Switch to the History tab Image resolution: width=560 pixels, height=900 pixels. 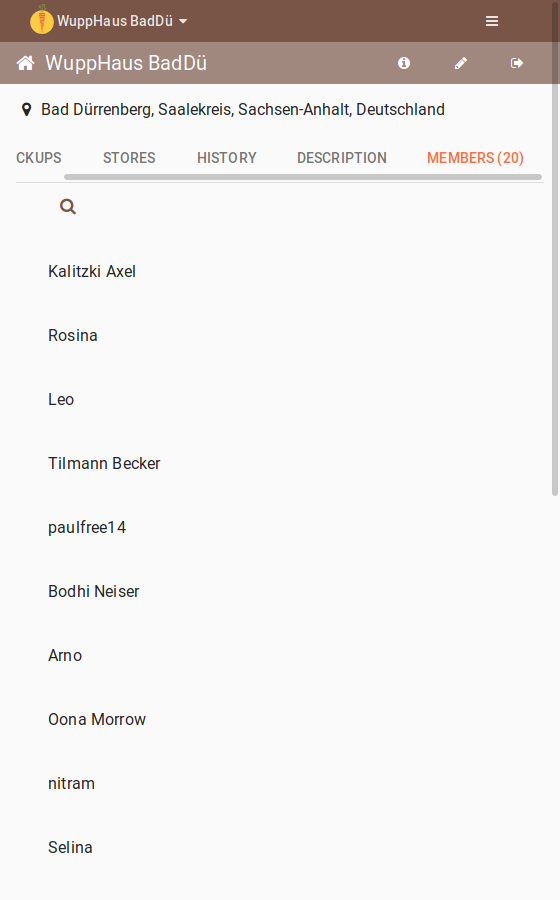tap(227, 158)
